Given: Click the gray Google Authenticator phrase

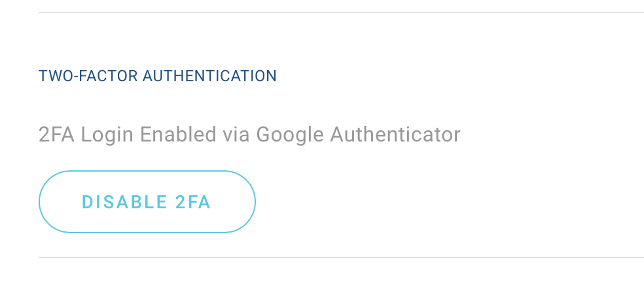Looking at the screenshot, I should [358, 135].
